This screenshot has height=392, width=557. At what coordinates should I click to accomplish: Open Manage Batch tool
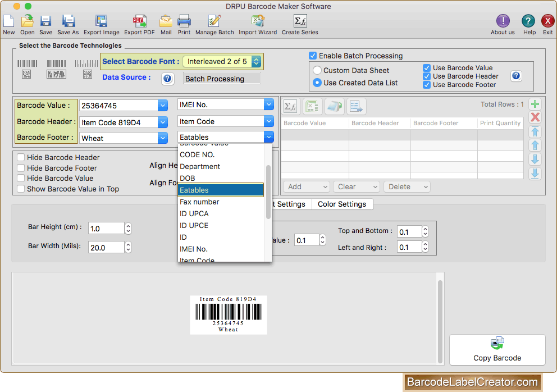(214, 21)
